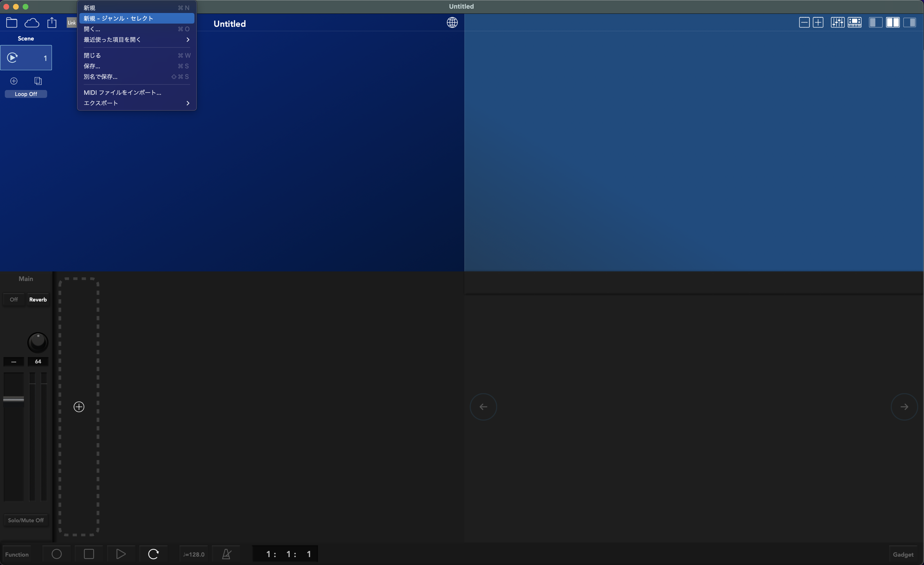Choose 保存... menu item

pos(136,66)
